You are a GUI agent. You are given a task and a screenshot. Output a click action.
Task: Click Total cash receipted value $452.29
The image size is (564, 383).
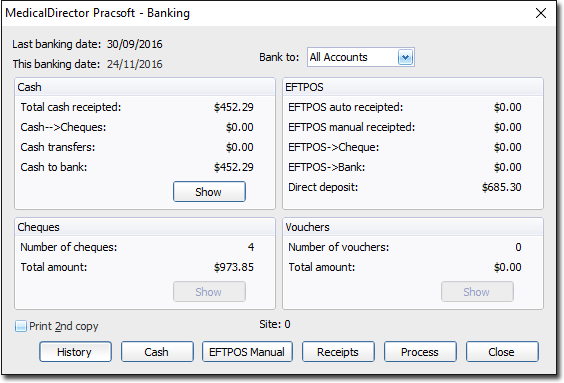233,107
